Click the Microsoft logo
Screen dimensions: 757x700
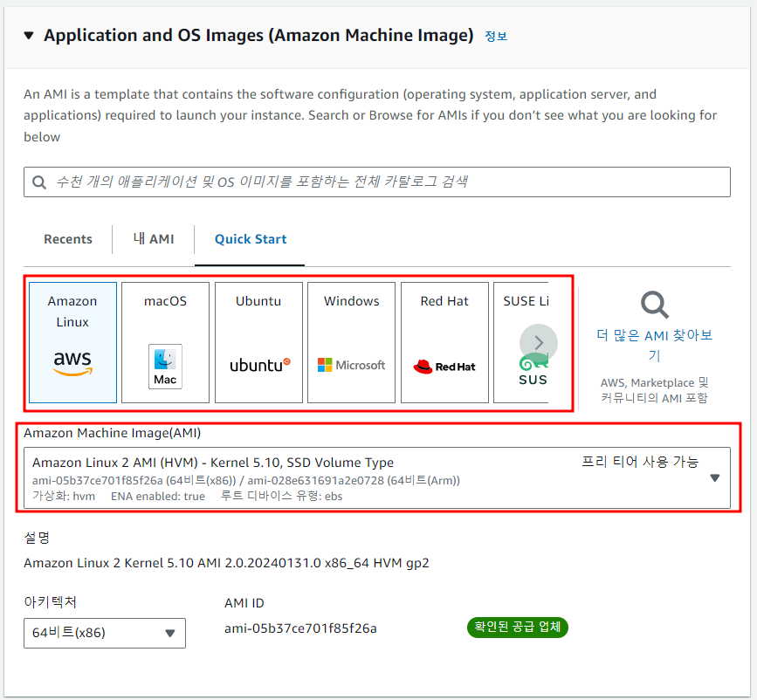[x=352, y=365]
